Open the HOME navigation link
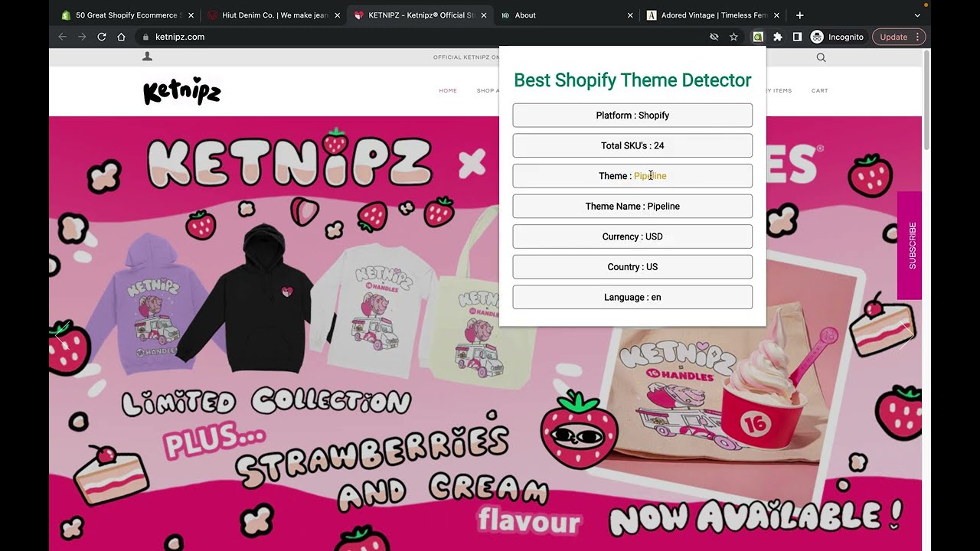The image size is (980, 551). coord(448,90)
